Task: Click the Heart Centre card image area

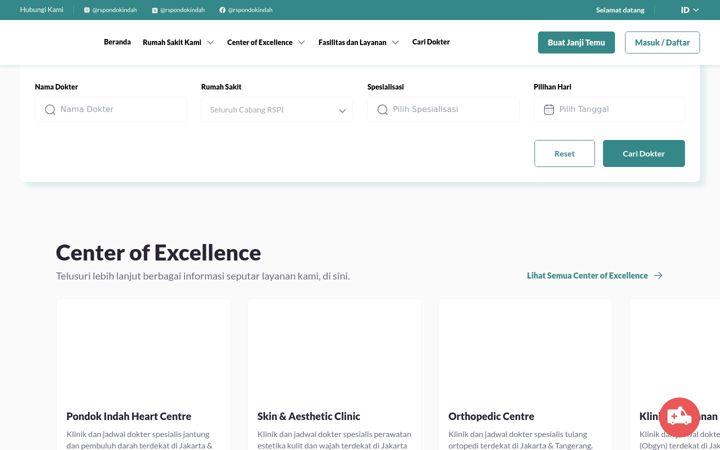Action: click(x=144, y=350)
